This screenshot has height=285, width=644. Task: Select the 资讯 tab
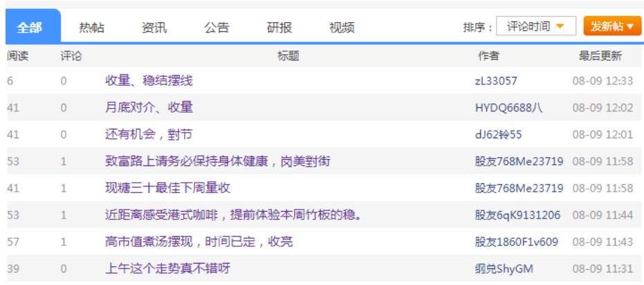(x=154, y=28)
